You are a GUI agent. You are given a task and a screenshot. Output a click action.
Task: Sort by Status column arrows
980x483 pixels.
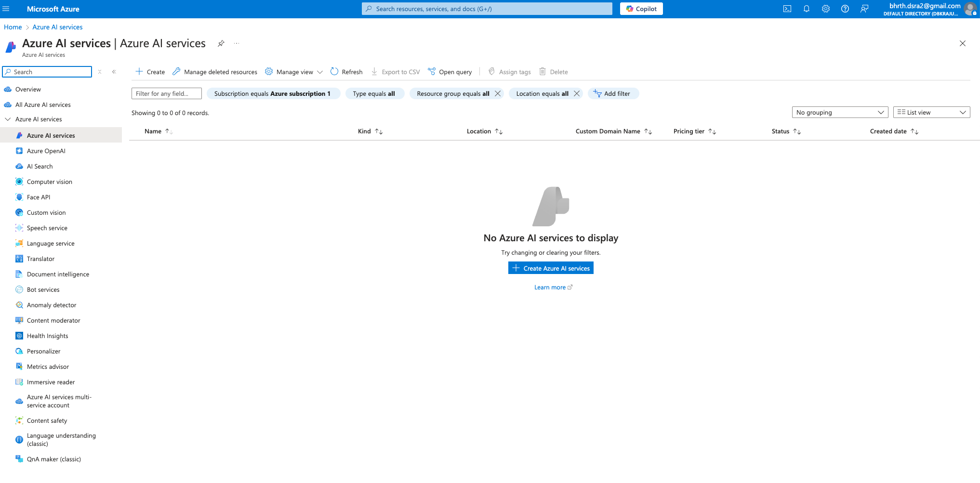point(797,131)
